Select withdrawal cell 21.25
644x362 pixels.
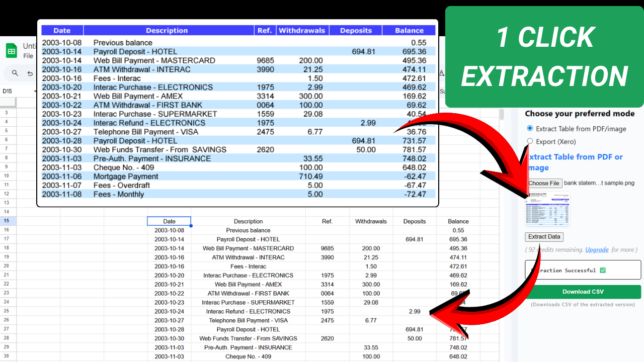click(x=371, y=257)
